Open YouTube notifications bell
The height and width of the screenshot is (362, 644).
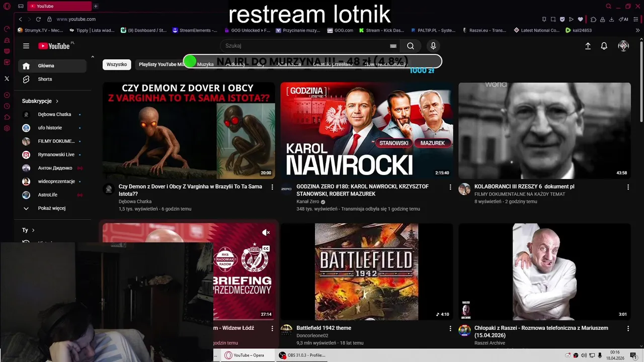coord(604,46)
